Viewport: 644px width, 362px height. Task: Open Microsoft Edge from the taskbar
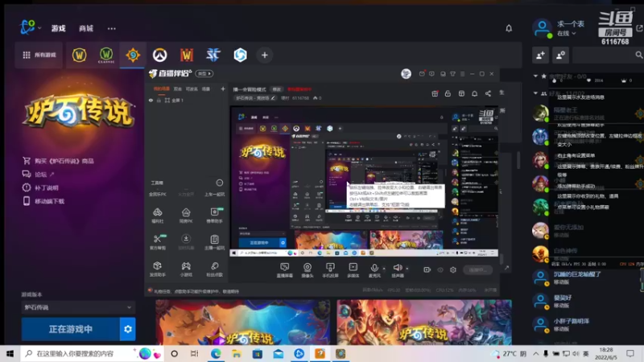[216, 353]
